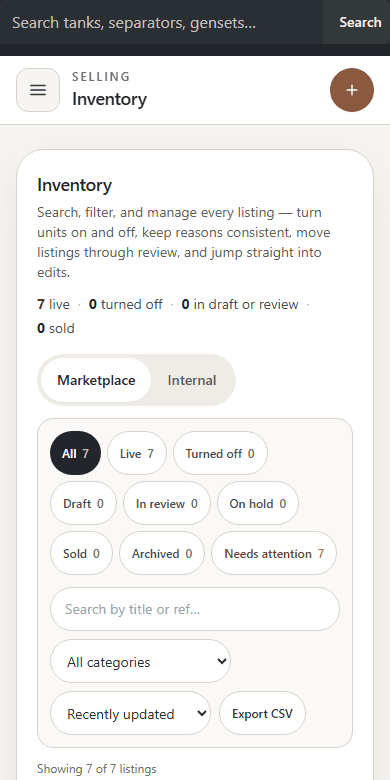Screen dimensions: 390x780
Task: Filter listings by Turned off
Action: pyautogui.click(x=220, y=453)
